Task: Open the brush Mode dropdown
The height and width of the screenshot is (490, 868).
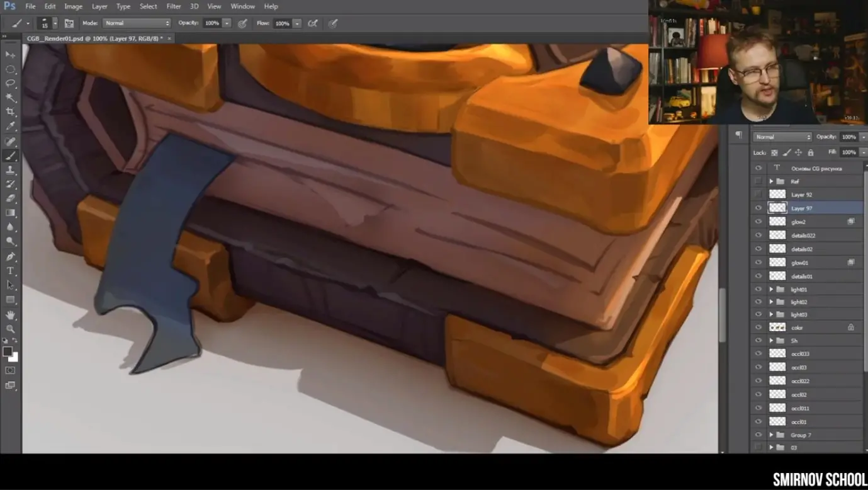Action: [x=136, y=23]
